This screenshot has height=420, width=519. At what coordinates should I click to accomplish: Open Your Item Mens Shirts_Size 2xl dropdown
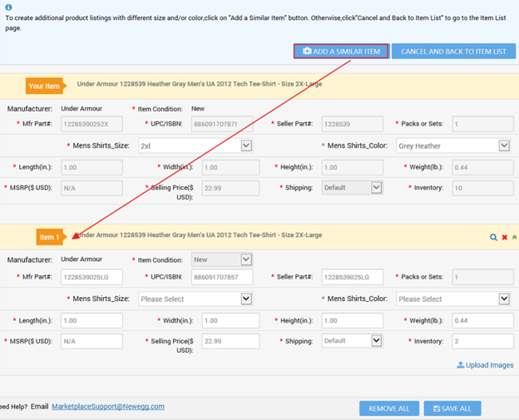[x=195, y=146]
